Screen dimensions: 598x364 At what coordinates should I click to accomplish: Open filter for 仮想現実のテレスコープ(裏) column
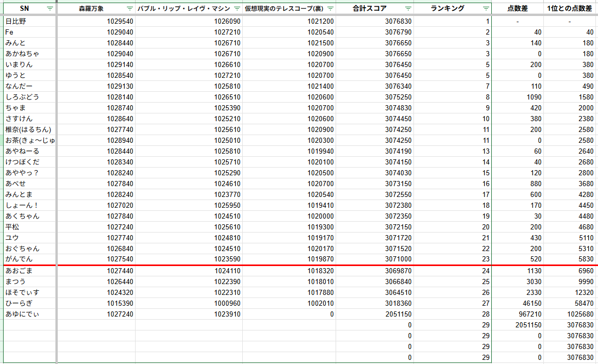[x=330, y=8]
